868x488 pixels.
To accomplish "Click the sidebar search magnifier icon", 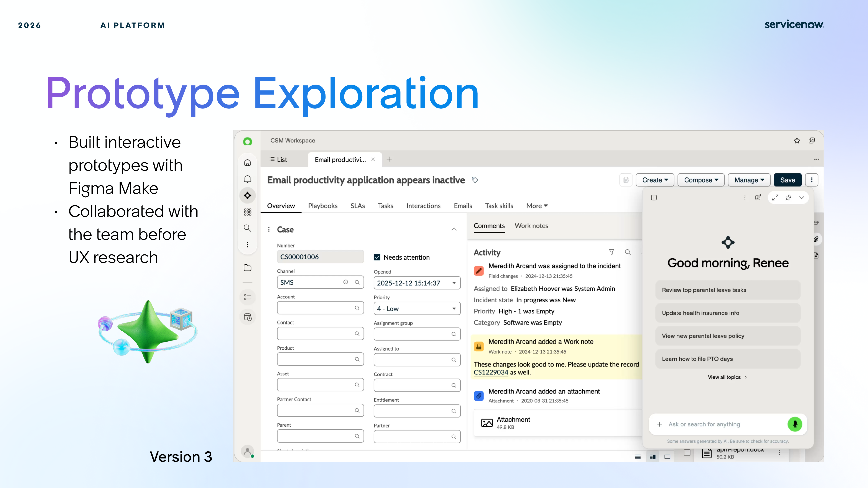I will pos(247,228).
